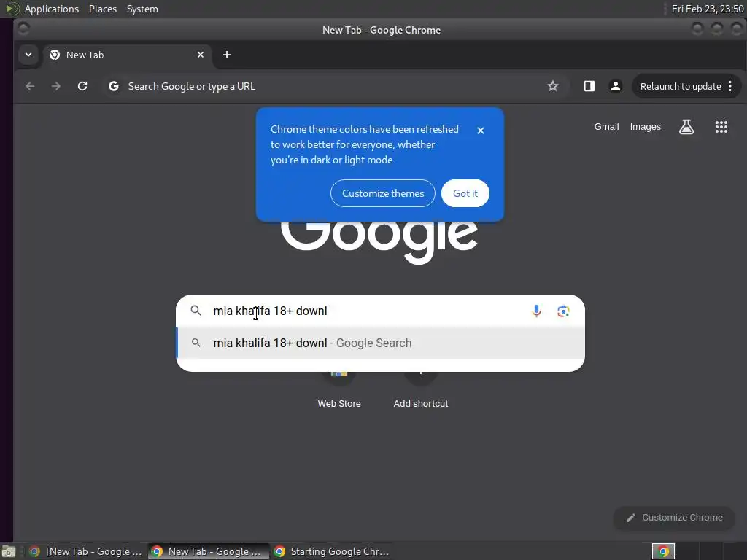Open the Places menu
747x560 pixels.
click(x=103, y=9)
